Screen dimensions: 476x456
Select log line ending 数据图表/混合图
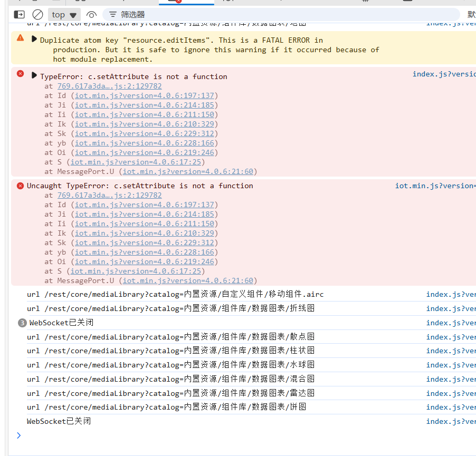[x=170, y=379]
